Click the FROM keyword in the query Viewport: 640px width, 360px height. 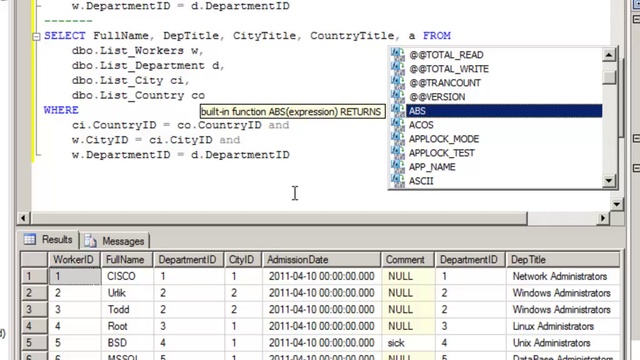coord(437,36)
